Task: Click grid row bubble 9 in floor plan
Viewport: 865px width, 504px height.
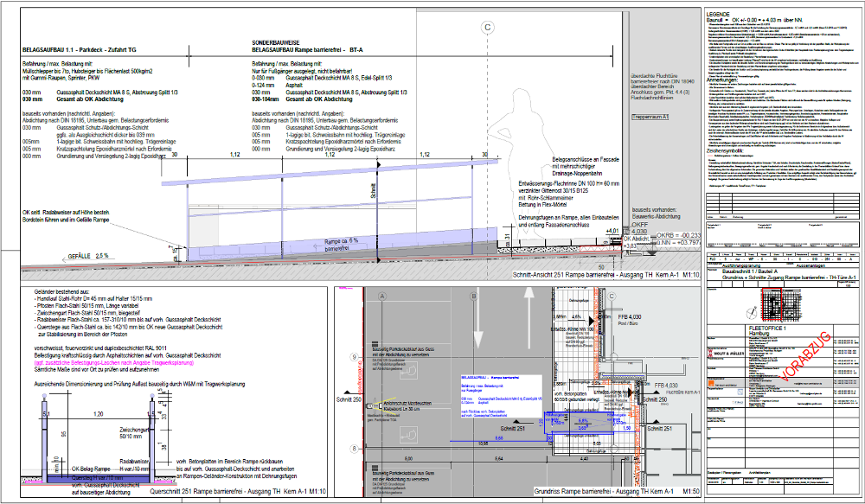Action: 353,356
